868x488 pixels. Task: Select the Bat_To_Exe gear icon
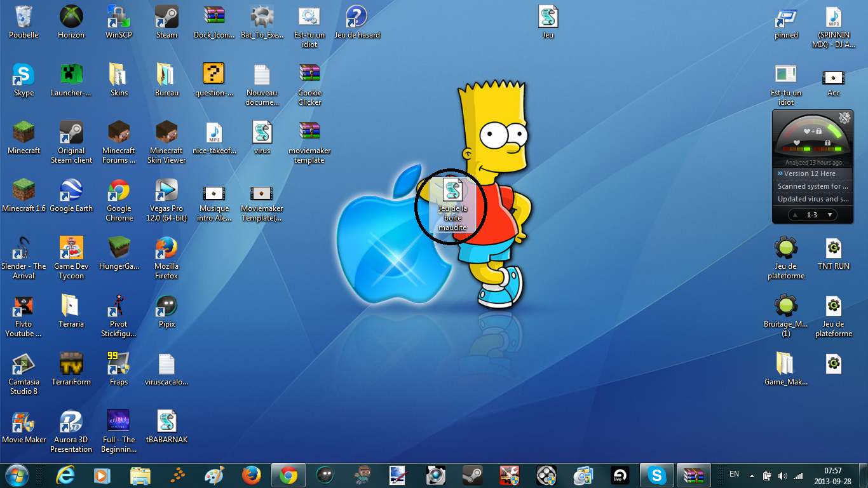coord(262,22)
